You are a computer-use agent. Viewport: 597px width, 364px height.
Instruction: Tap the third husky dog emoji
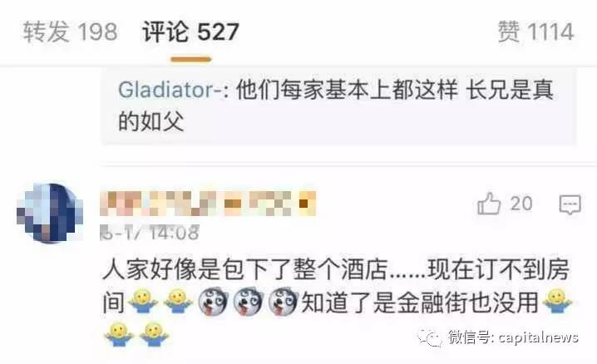coord(284,301)
